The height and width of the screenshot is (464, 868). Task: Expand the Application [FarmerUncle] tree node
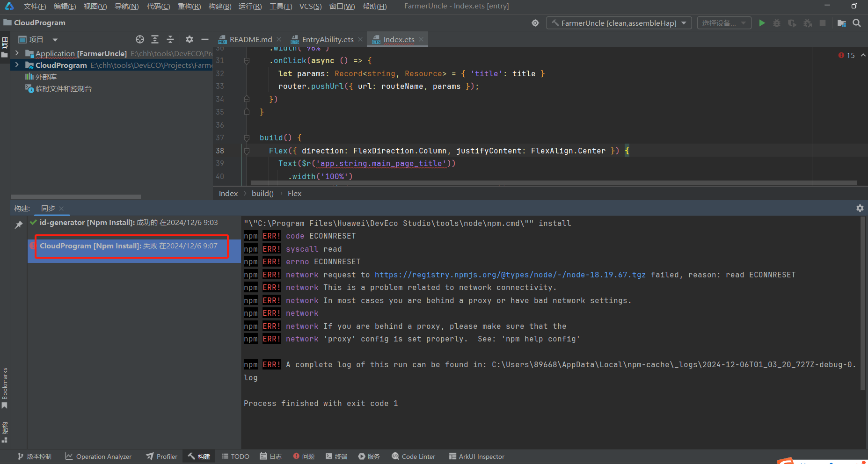click(17, 53)
